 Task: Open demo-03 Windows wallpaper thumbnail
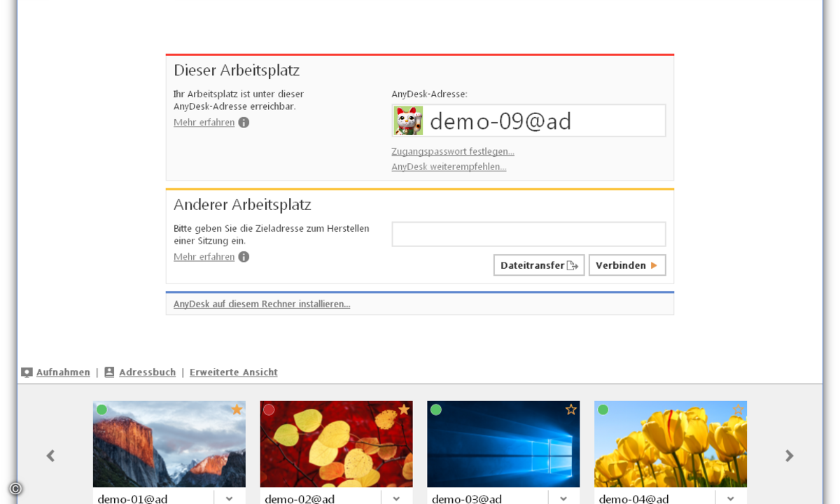coord(503,444)
